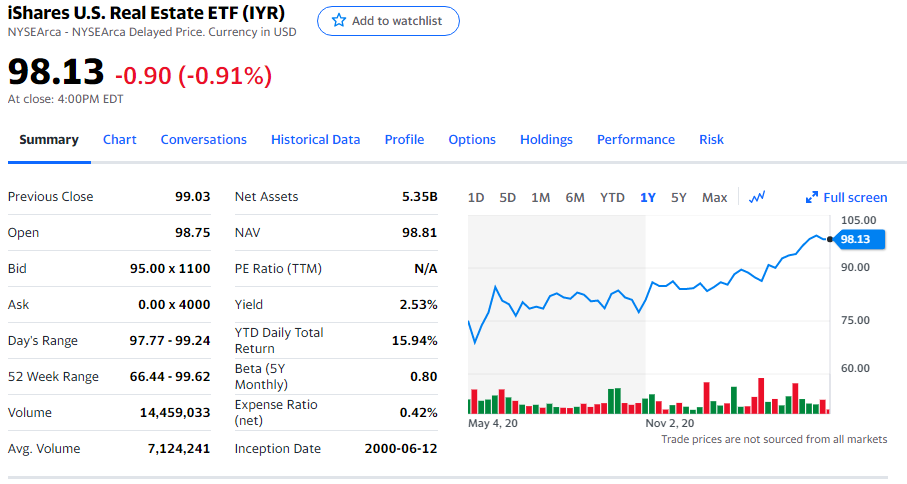Click the Yield value 2.53%
The image size is (907, 484).
(x=419, y=305)
